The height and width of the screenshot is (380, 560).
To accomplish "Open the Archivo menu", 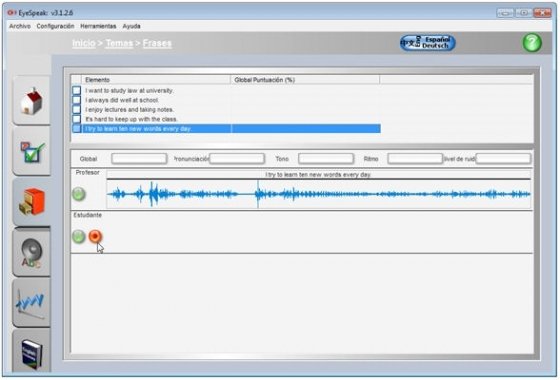I will [20, 26].
